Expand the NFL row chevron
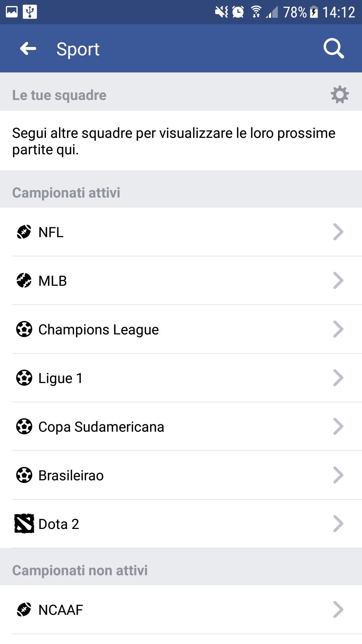Viewport: 362px width, 644px height. [x=338, y=232]
